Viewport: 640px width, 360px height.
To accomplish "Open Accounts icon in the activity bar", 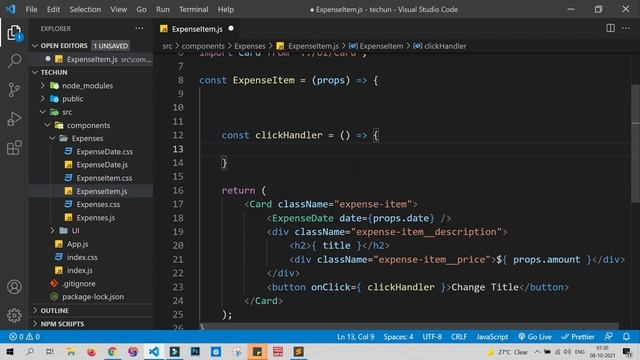I will click(x=14, y=287).
